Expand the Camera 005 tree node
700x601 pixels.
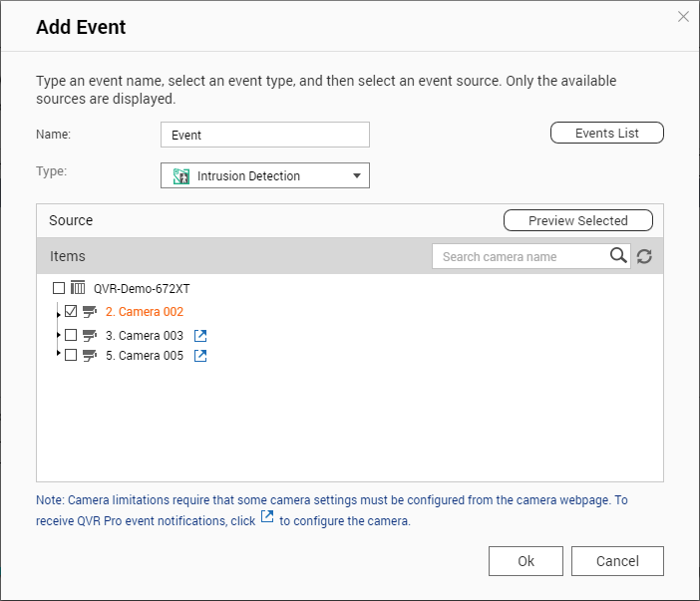tap(59, 354)
